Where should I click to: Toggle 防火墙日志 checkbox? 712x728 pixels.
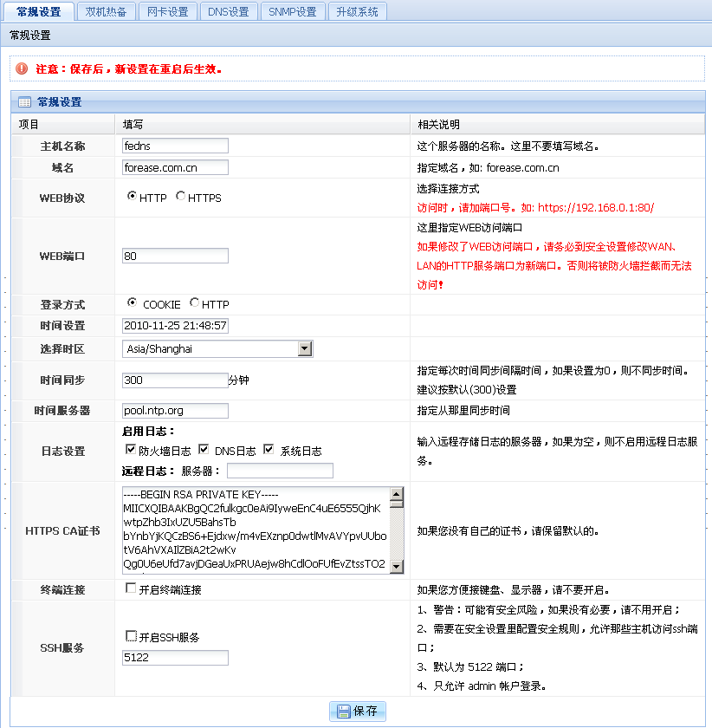point(131,449)
